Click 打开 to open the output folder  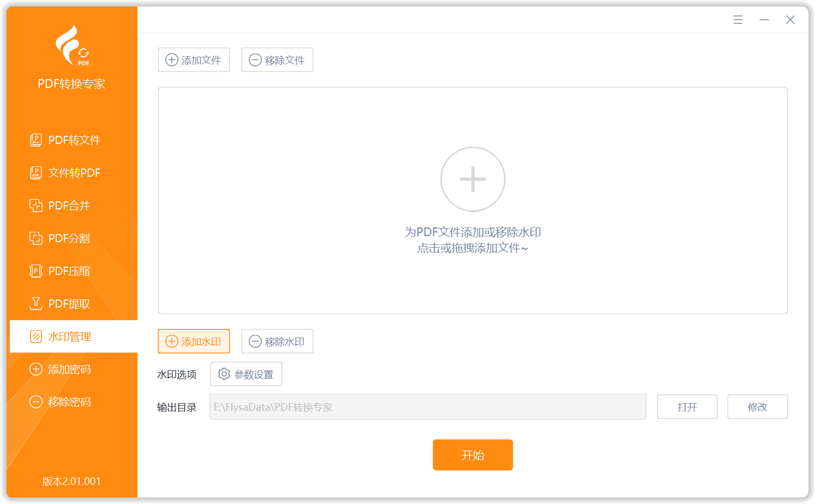pos(687,407)
